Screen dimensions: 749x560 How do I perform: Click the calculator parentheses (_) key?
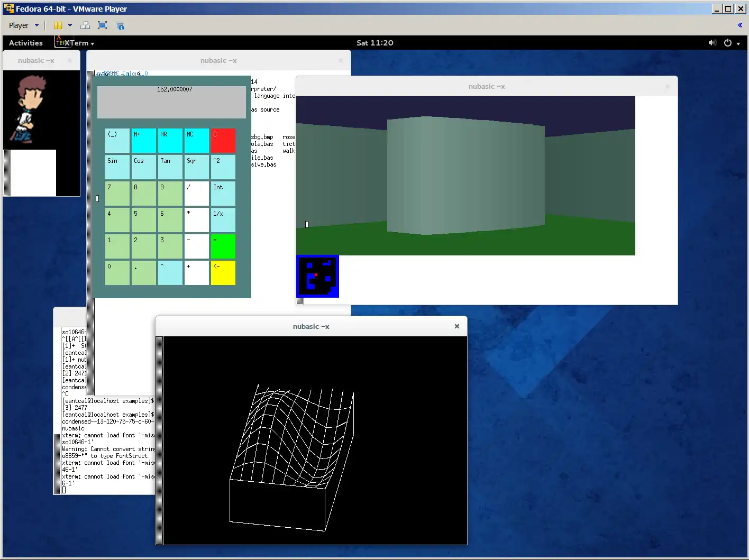pos(117,141)
